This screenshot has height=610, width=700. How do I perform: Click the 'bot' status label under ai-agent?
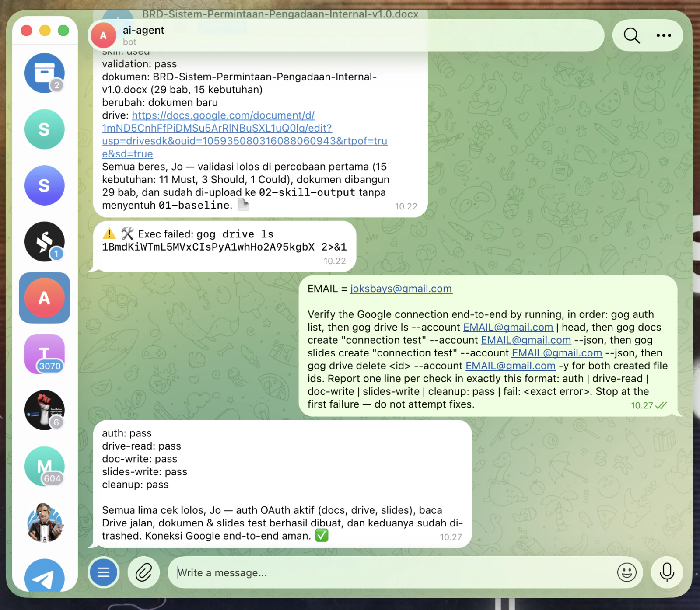(129, 42)
